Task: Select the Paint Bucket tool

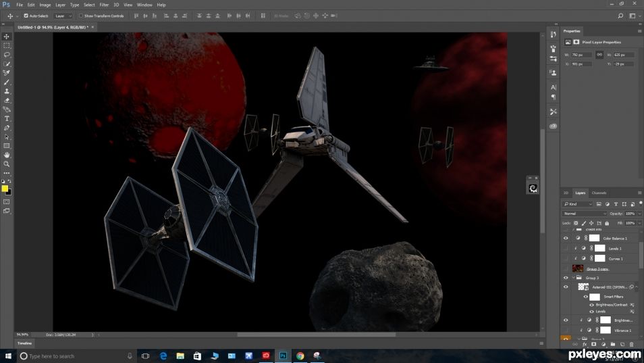Action: pos(7,110)
